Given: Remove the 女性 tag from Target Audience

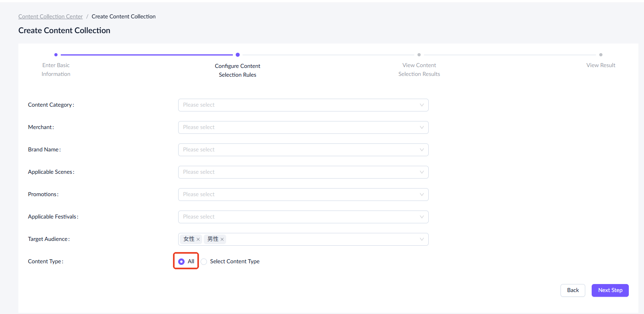Looking at the screenshot, I should (x=198, y=239).
